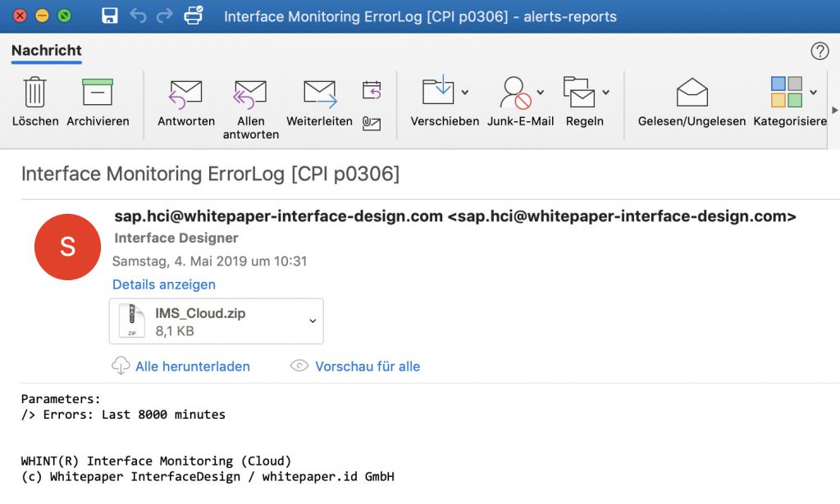The height and width of the screenshot is (504, 840).
Task: Print the email with the printer icon
Action: (194, 16)
